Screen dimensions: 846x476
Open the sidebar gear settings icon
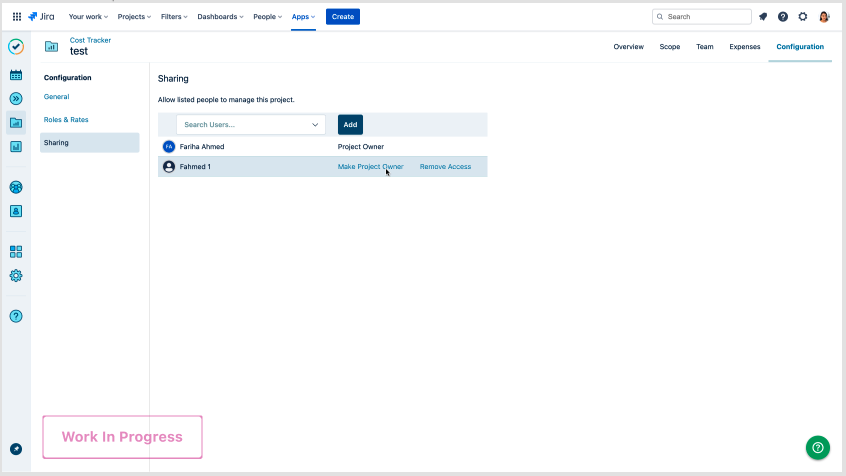tap(16, 276)
